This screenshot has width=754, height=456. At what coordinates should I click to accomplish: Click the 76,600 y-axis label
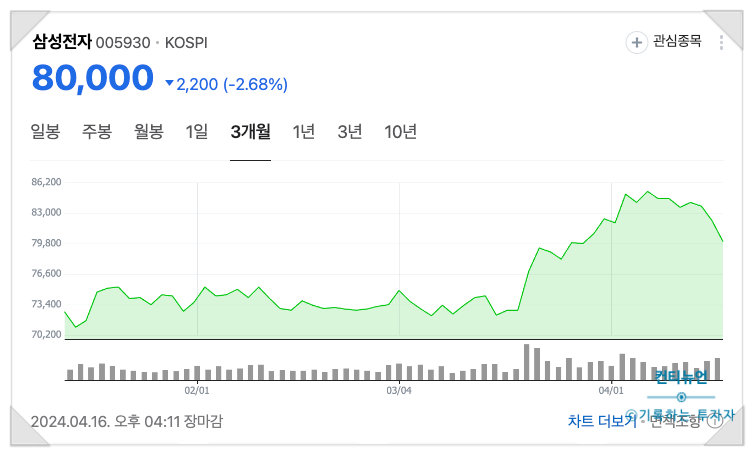[47, 273]
